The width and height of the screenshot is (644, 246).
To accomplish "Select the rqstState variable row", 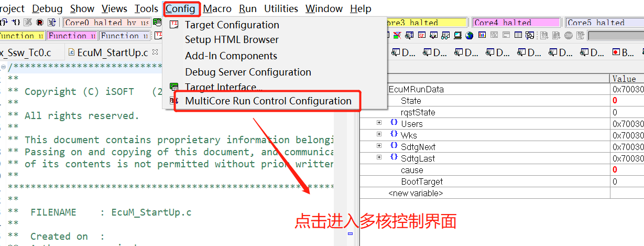I will [x=502, y=112].
